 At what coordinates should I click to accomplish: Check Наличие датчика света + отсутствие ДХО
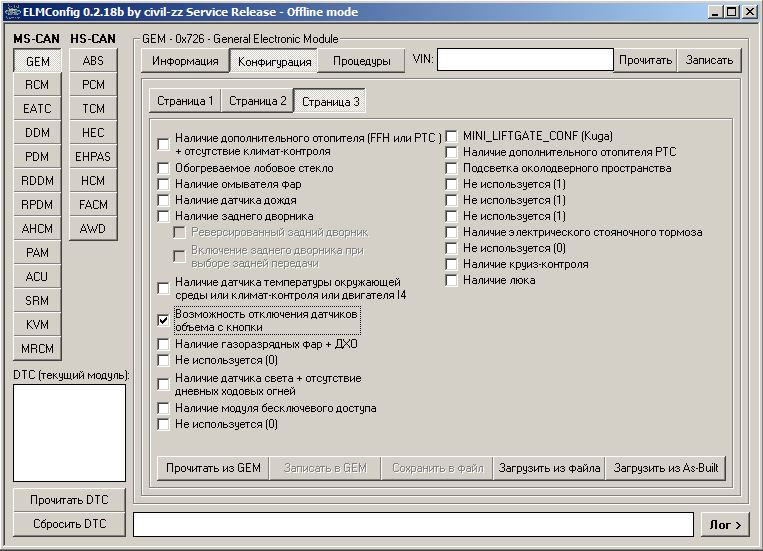164,385
